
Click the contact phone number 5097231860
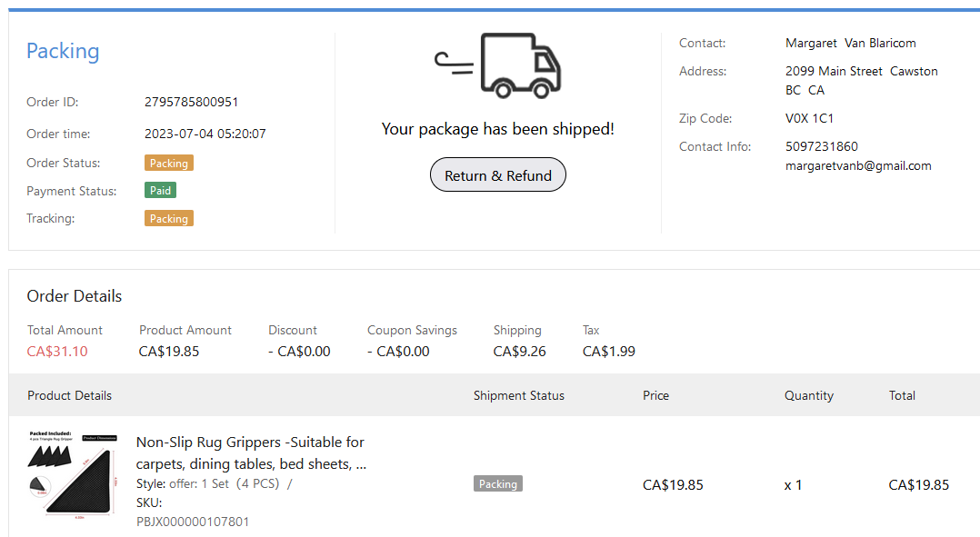tap(821, 146)
